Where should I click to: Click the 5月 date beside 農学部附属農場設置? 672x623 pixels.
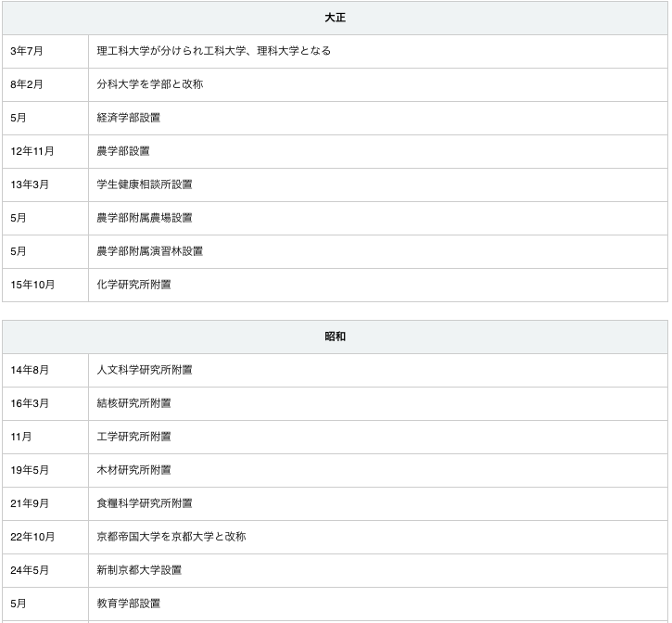click(45, 218)
